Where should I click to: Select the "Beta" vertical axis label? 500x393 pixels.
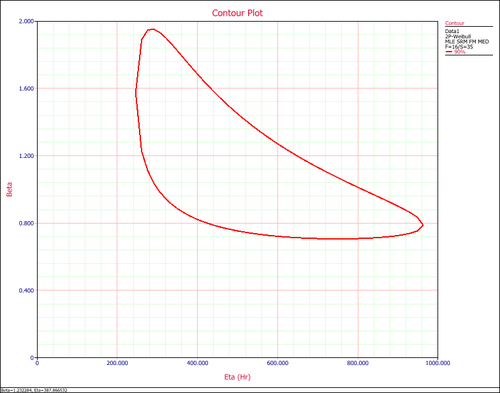[9, 189]
